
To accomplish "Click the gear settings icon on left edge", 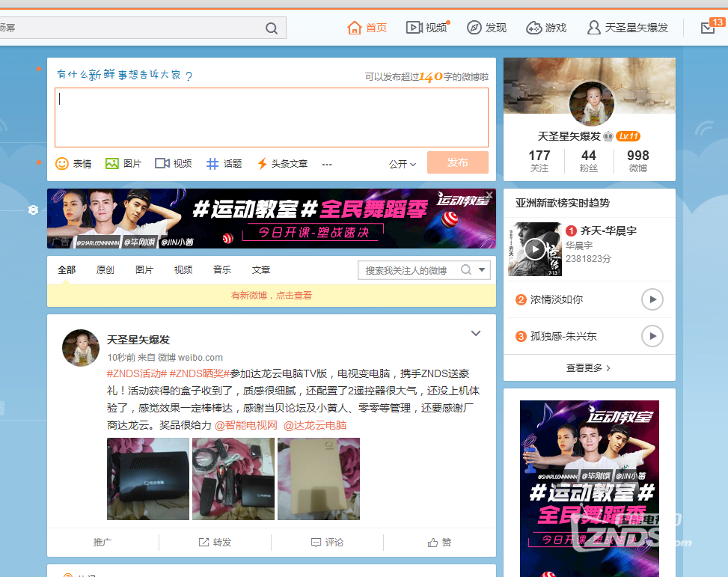I will click(33, 210).
